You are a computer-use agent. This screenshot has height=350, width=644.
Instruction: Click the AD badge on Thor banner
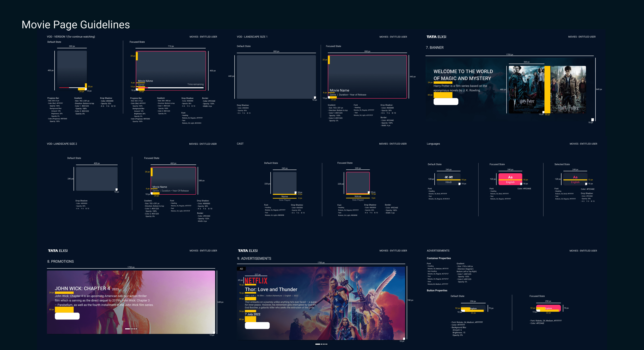coord(241,269)
